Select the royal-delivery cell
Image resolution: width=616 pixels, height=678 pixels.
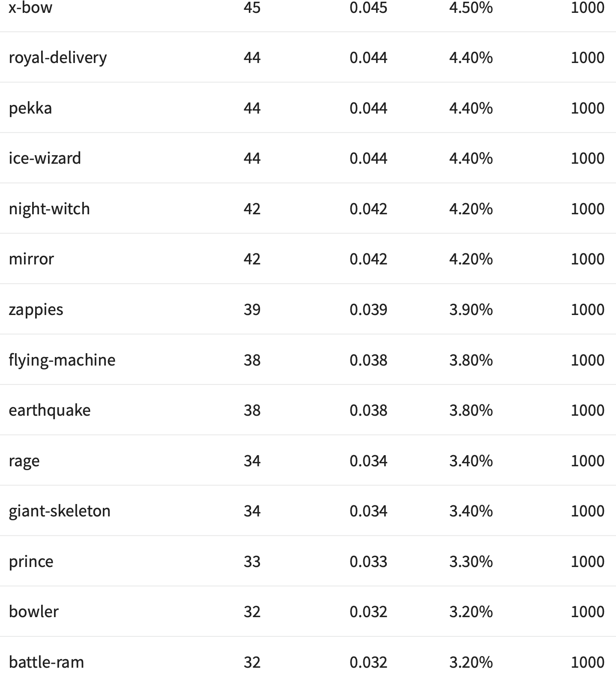[x=58, y=57]
